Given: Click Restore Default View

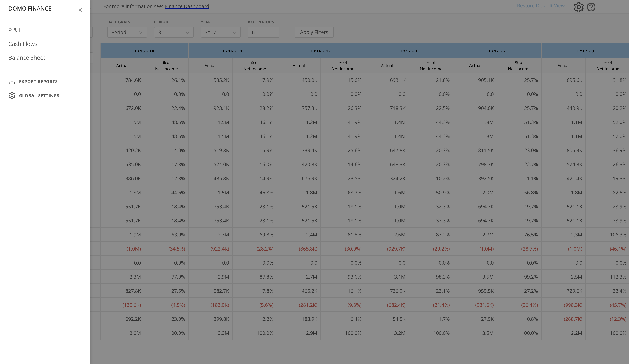Looking at the screenshot, I should pos(541,5).
